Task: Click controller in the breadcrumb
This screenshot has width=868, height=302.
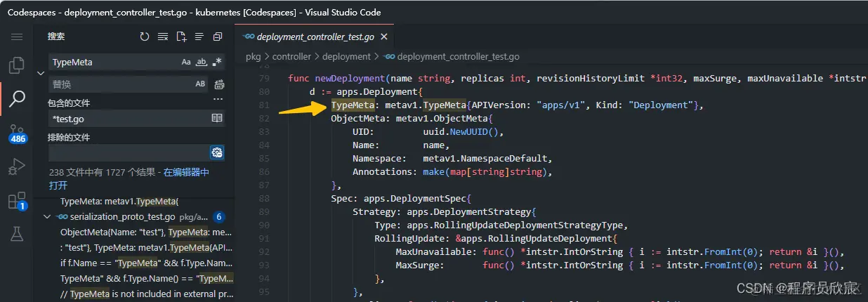Action: pyautogui.click(x=291, y=56)
